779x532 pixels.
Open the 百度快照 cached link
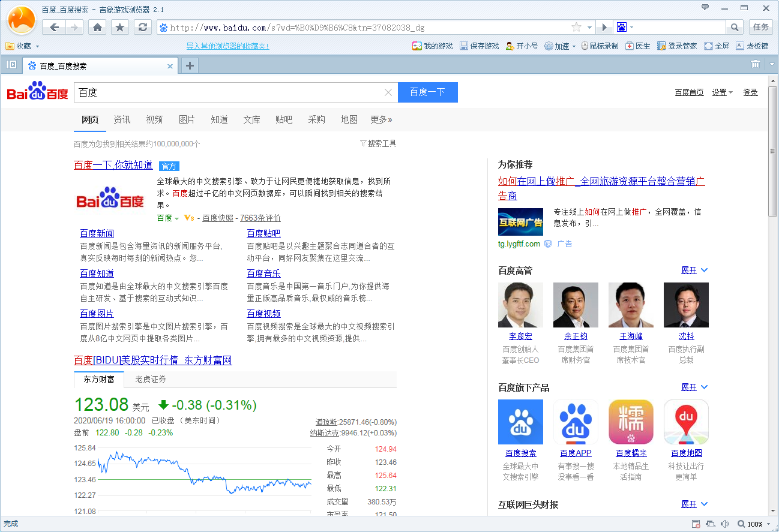point(218,218)
